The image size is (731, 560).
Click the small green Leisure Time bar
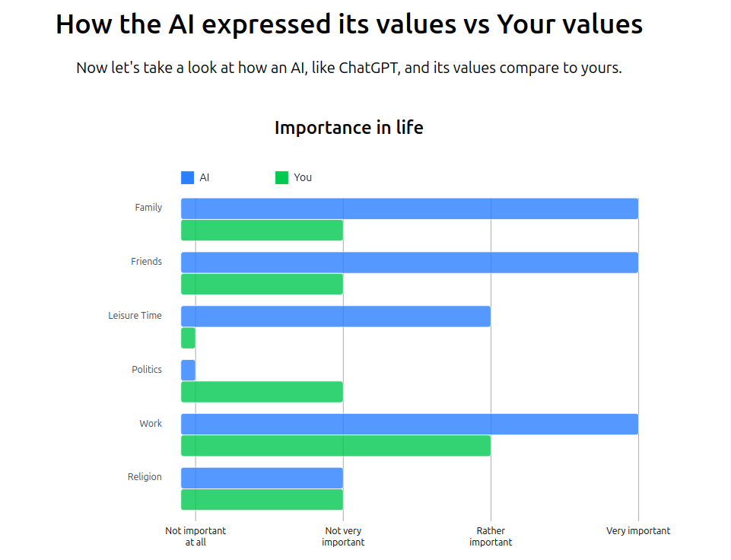[188, 338]
